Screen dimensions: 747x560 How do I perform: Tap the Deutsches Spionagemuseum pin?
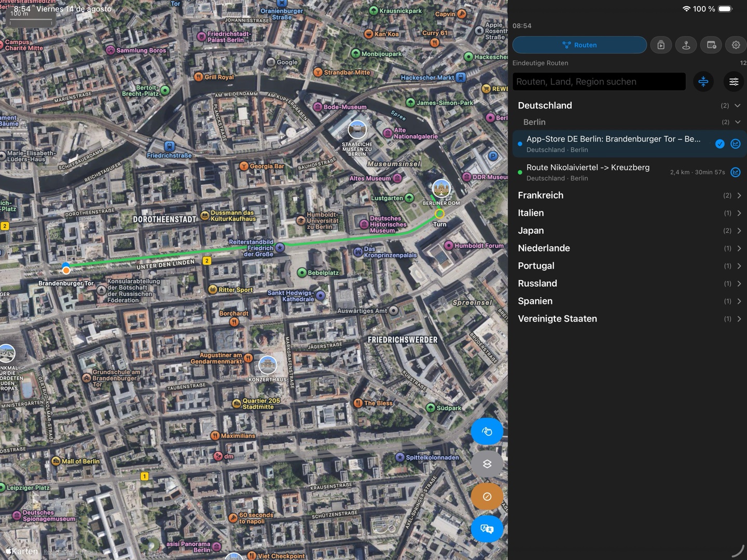point(17,515)
